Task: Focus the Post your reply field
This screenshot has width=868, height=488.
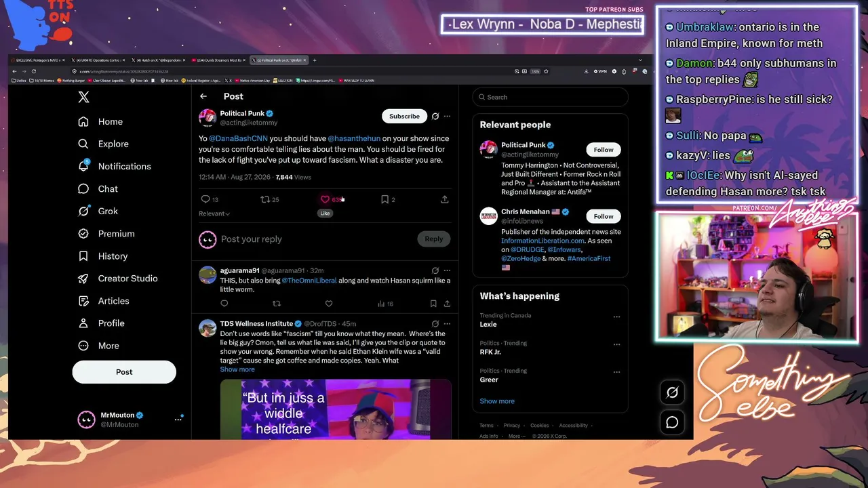Action: click(315, 239)
